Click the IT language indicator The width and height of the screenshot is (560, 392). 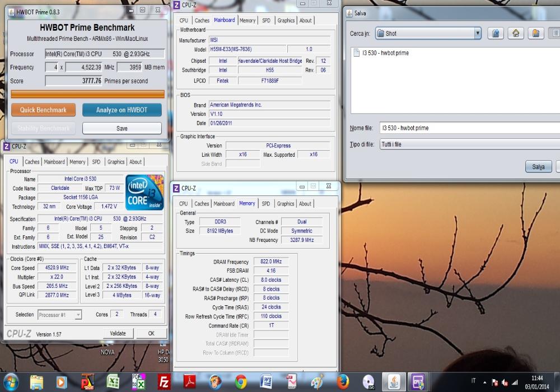(473, 381)
